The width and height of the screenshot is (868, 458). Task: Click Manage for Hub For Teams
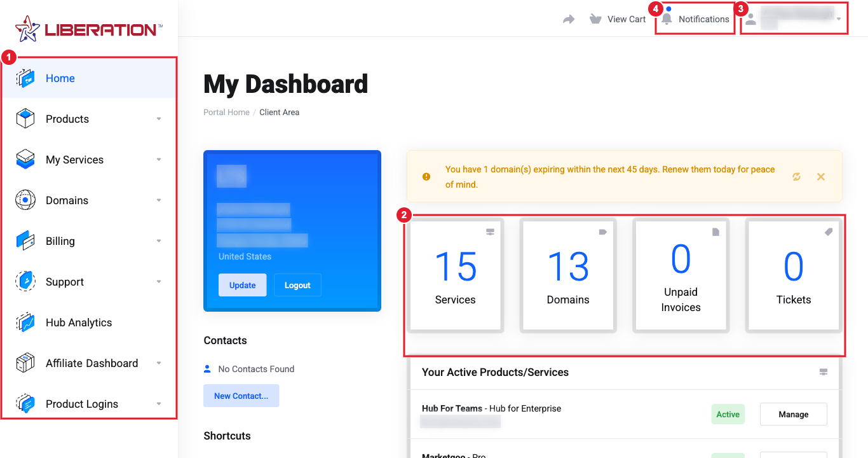794,414
